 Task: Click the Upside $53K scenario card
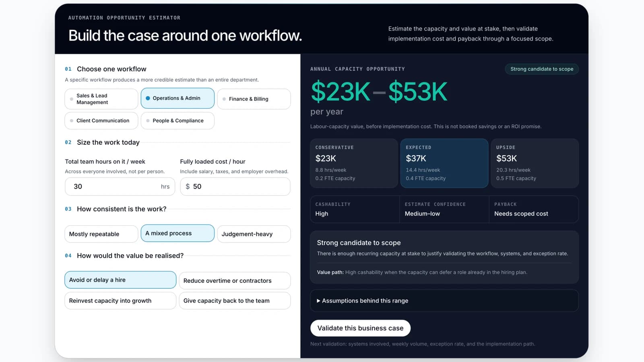[535, 163]
